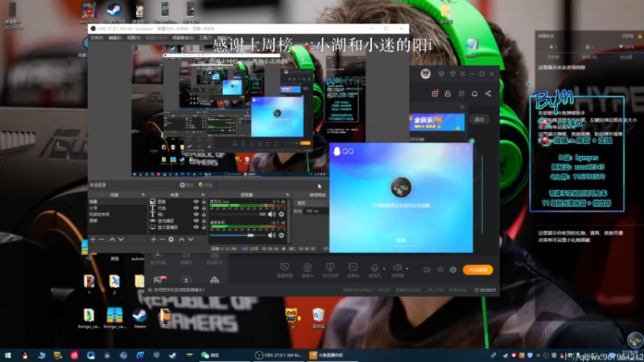Open the 场景集合 menu in OBS
The width and height of the screenshot is (644, 362).
click(184, 38)
